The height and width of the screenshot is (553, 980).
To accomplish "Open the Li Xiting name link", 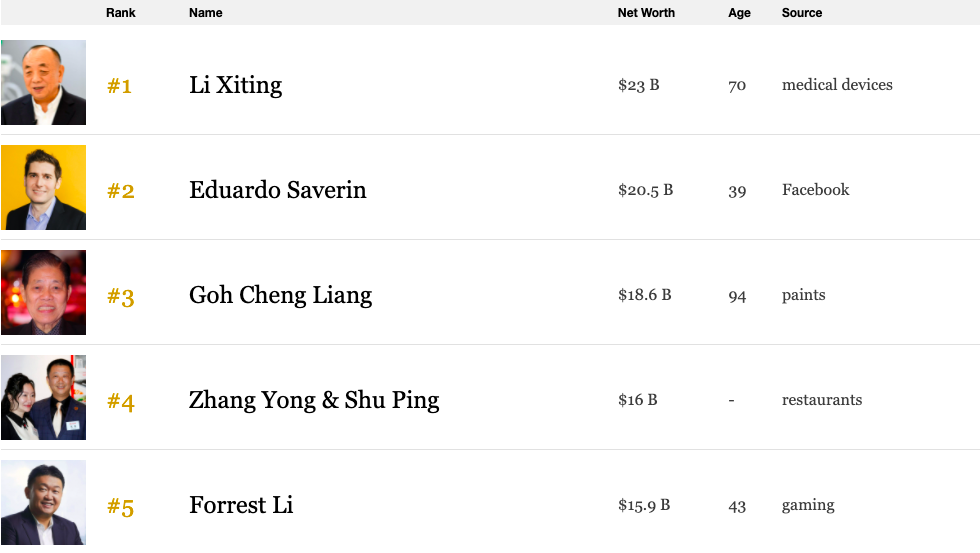I will point(235,85).
